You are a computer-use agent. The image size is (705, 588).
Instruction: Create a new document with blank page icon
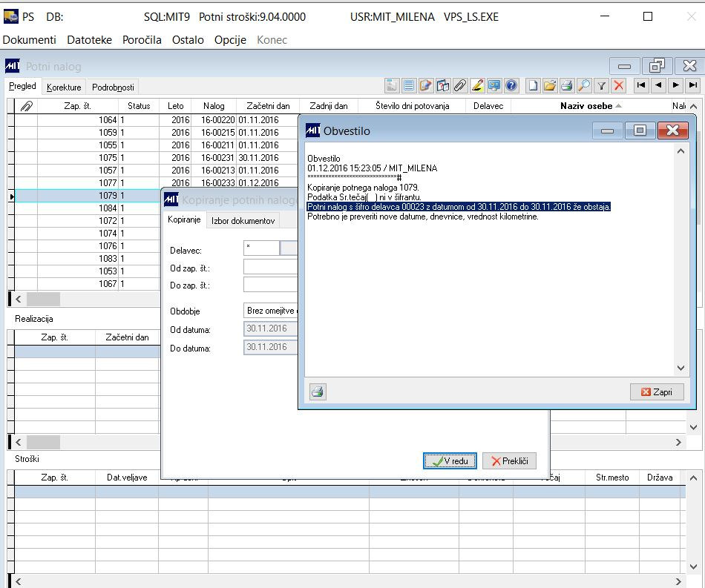[533, 85]
